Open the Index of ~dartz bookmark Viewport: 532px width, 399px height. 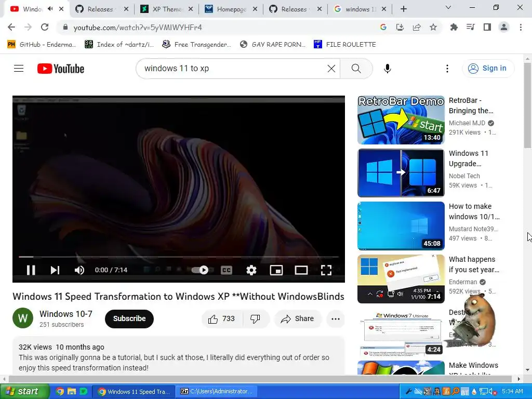pos(119,45)
